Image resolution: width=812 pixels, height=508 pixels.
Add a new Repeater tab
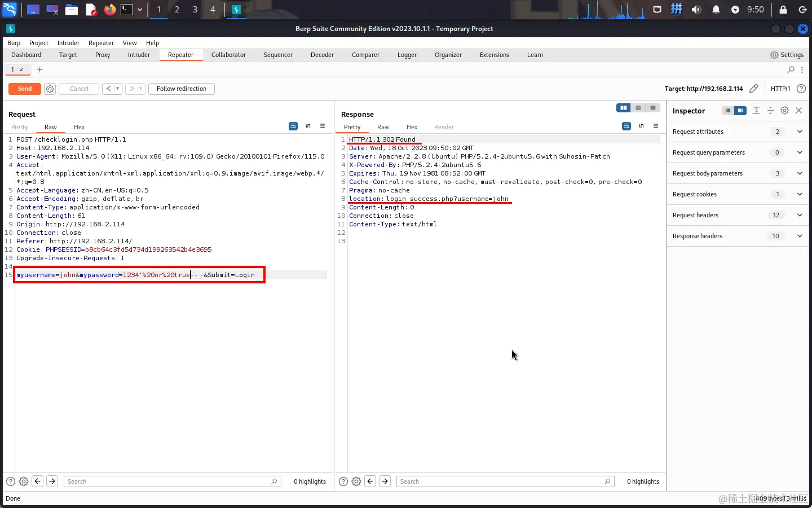pos(39,69)
